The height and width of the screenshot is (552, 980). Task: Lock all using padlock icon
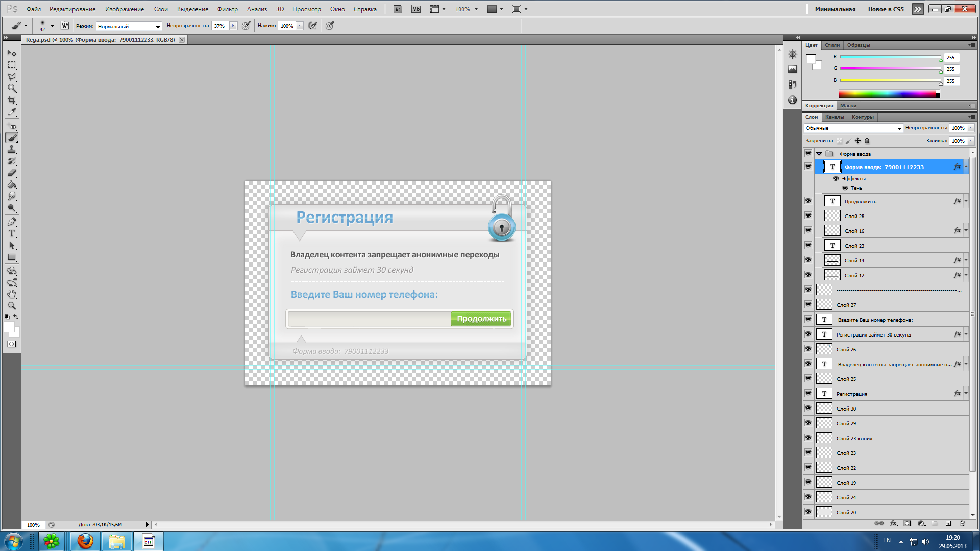[867, 141]
